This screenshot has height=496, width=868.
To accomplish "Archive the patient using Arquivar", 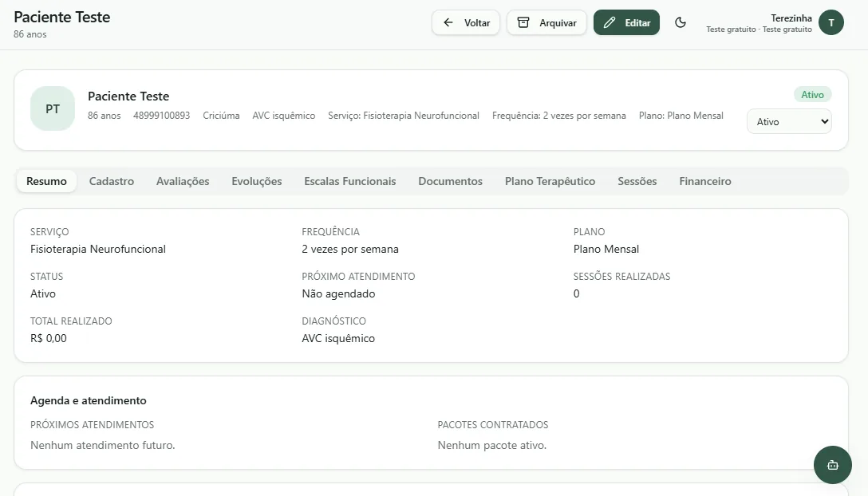I will (x=546, y=22).
